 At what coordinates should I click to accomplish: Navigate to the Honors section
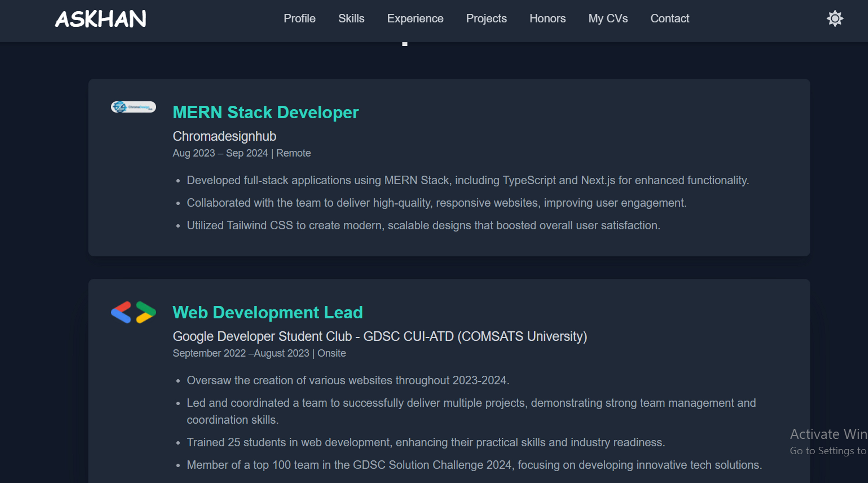(x=547, y=19)
